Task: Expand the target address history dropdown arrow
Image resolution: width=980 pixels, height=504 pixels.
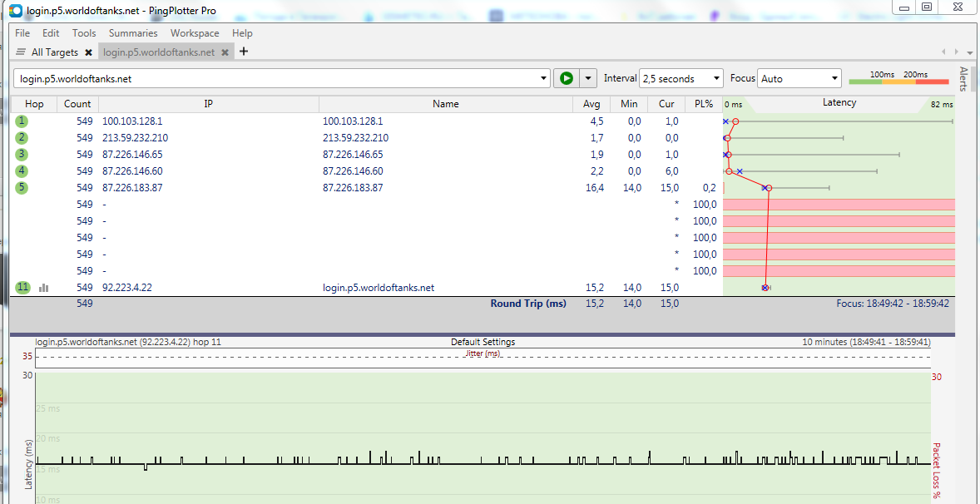Action: tap(543, 79)
